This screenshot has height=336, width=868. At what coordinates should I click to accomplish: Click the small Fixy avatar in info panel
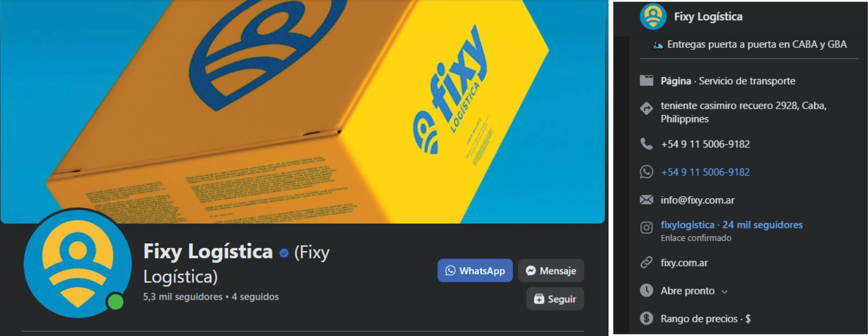[x=653, y=16]
